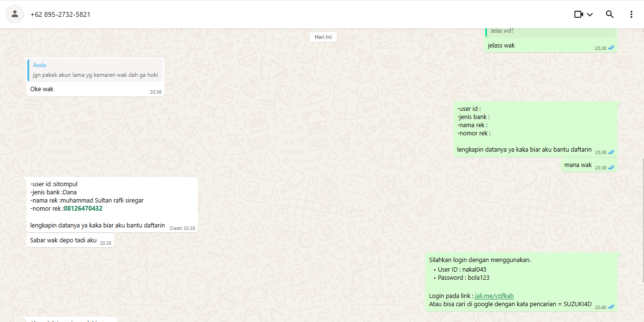
Task: Select the 'muhammad Sultan rafli siregar' name line
Action: pos(87,201)
